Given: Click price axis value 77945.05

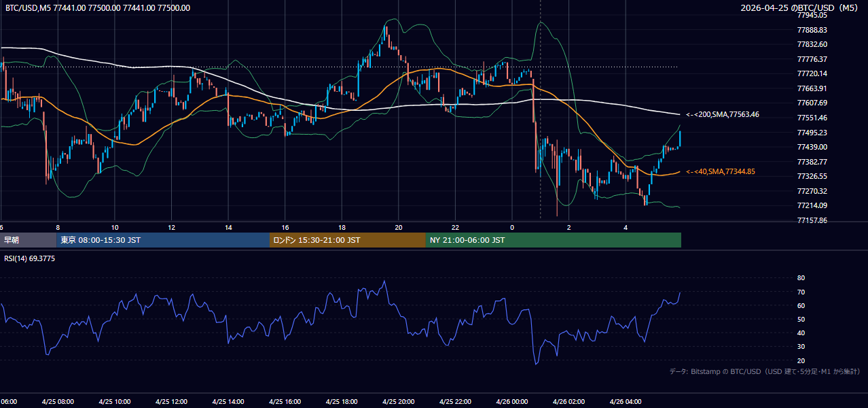Looking at the screenshot, I should point(812,15).
